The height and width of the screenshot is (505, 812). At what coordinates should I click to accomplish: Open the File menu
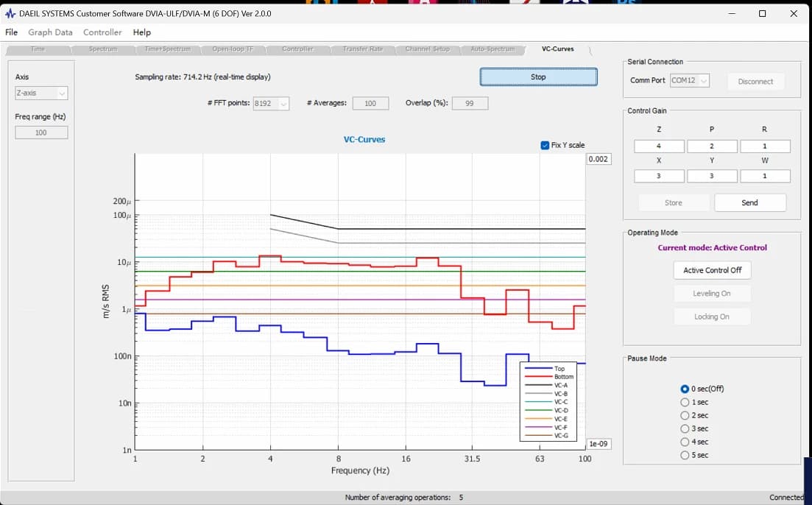(x=11, y=32)
